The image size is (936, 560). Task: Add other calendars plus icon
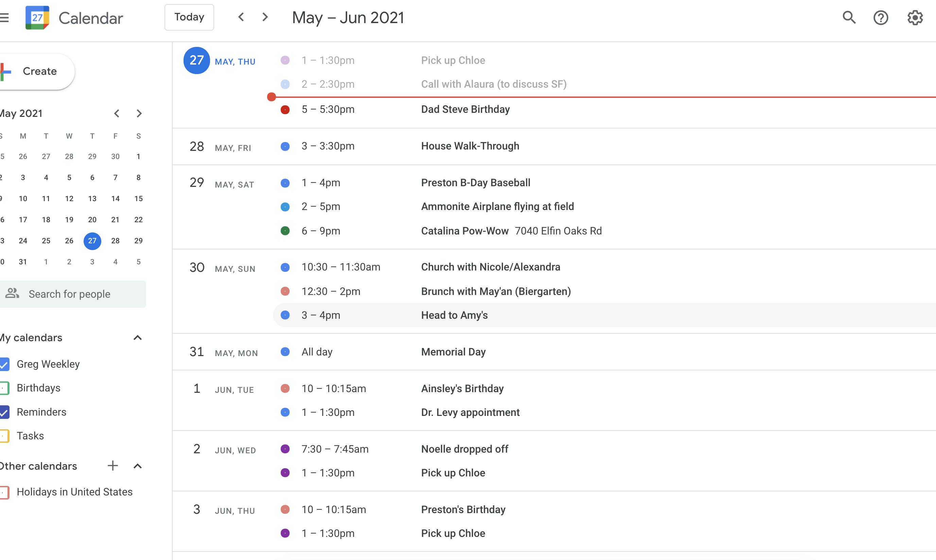pos(112,466)
